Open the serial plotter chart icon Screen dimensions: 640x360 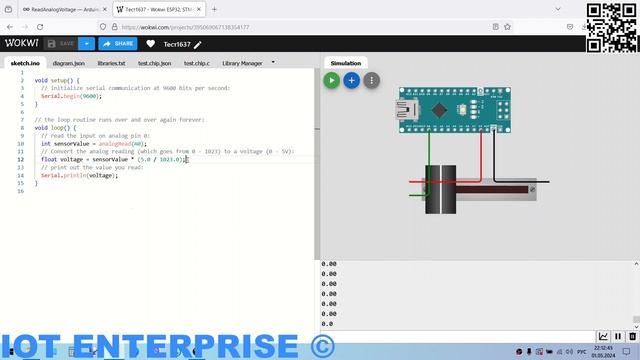pyautogui.click(x=603, y=336)
